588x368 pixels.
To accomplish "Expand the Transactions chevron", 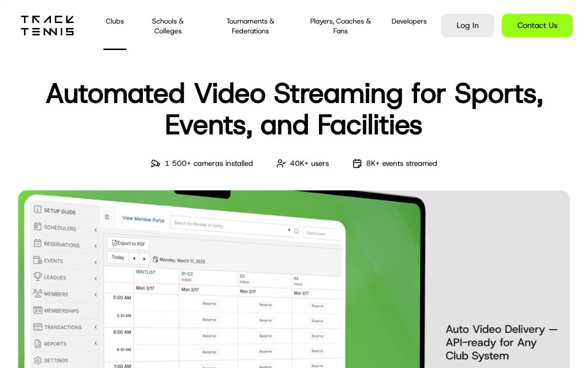I will tap(96, 327).
